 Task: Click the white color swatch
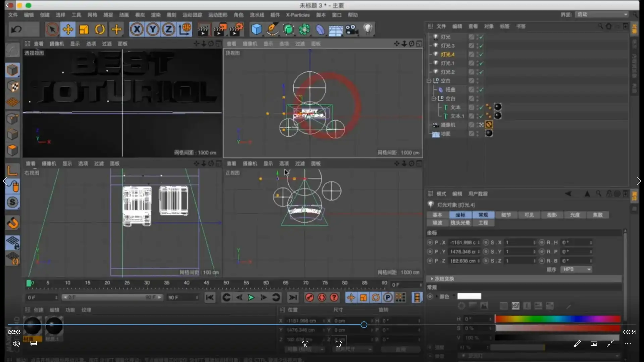coord(469,296)
